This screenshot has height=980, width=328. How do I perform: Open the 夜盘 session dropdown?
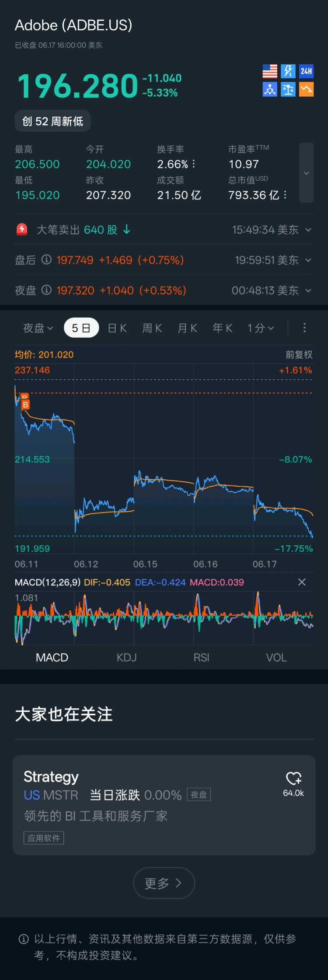[x=38, y=328]
